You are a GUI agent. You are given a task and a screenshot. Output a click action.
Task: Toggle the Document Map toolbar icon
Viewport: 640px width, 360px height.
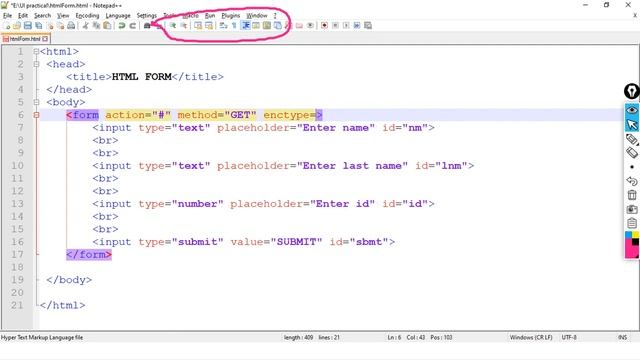tap(267, 25)
